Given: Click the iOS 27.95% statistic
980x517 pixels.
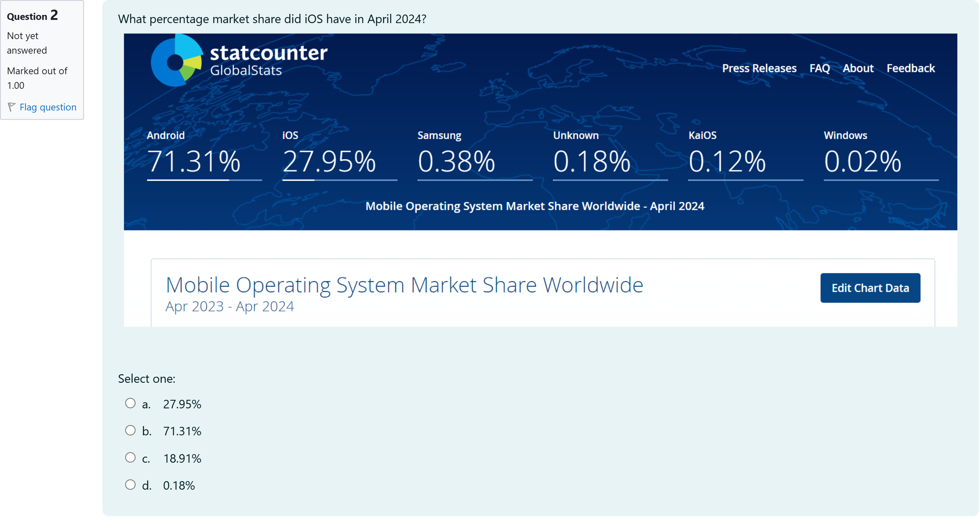Looking at the screenshot, I should point(329,161).
